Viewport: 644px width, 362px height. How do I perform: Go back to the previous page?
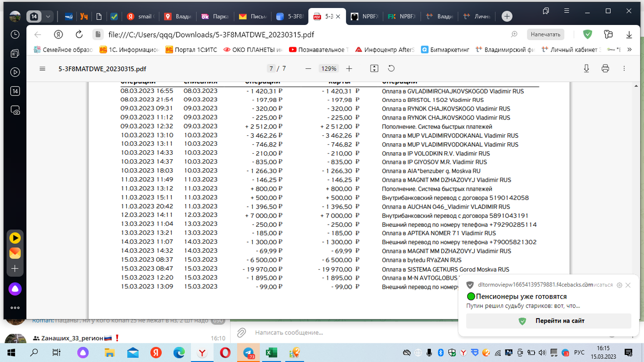click(x=38, y=34)
